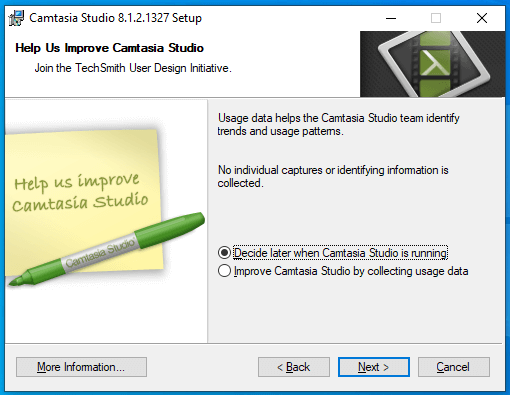The height and width of the screenshot is (395, 510).
Task: Click the 'Camtasia Studio' label on the marker
Action: 100,252
